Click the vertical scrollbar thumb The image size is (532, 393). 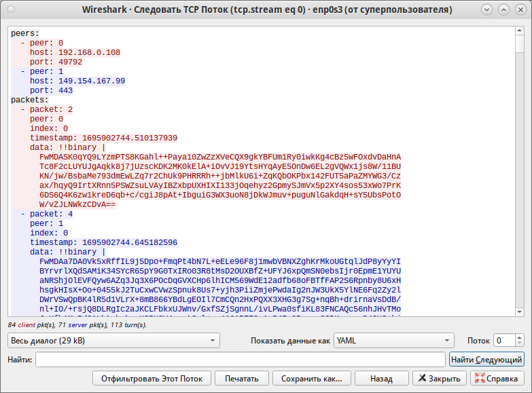click(x=520, y=43)
